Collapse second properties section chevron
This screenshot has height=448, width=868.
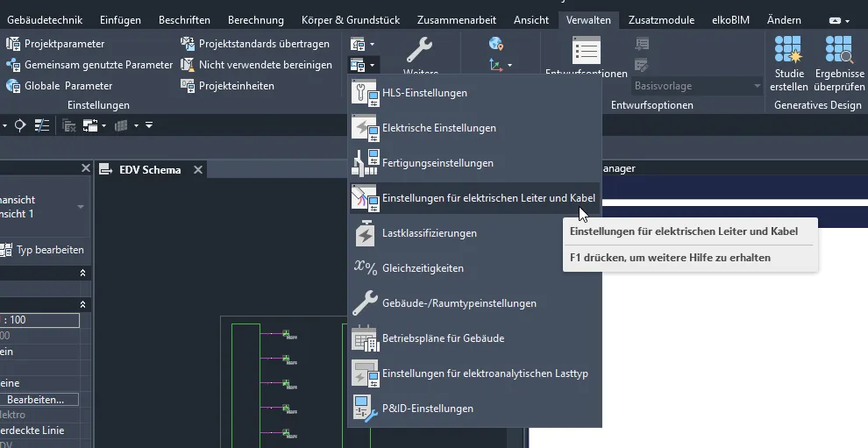(x=82, y=304)
